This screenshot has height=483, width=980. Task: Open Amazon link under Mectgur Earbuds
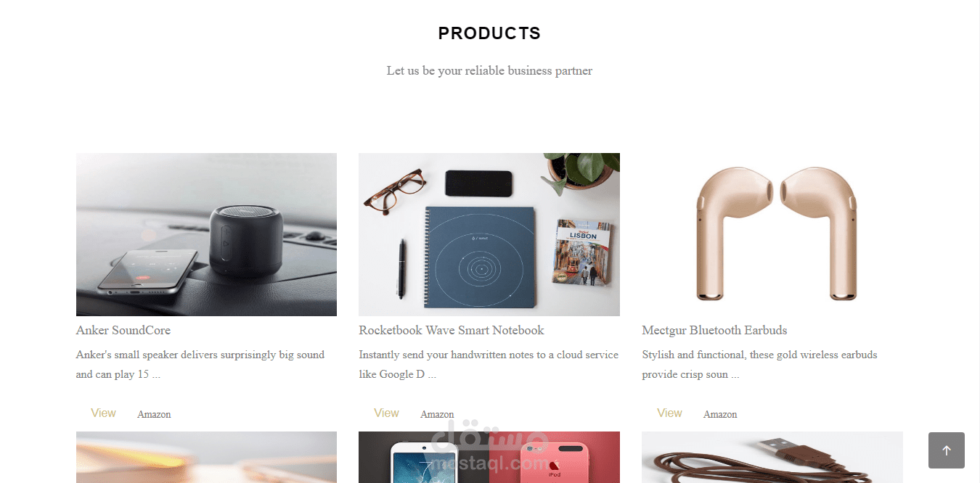[720, 414]
